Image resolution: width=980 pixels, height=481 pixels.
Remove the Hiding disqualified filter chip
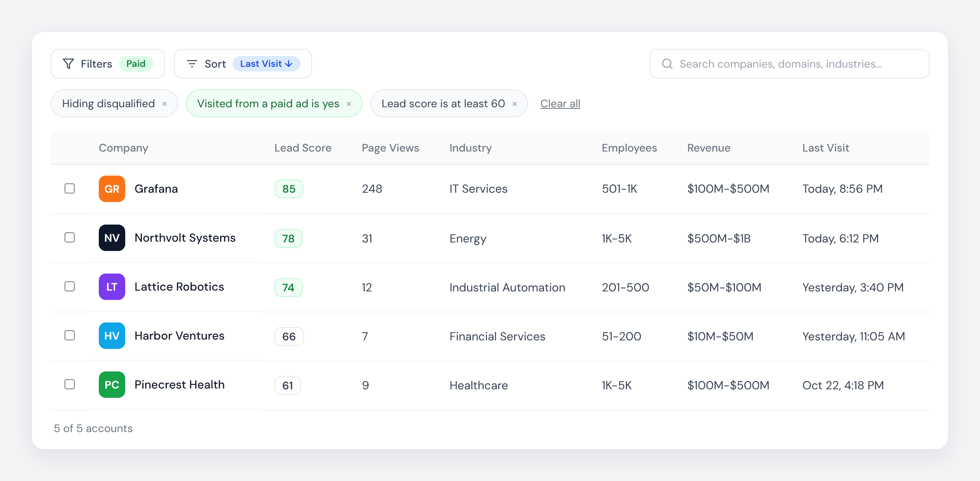pos(164,104)
